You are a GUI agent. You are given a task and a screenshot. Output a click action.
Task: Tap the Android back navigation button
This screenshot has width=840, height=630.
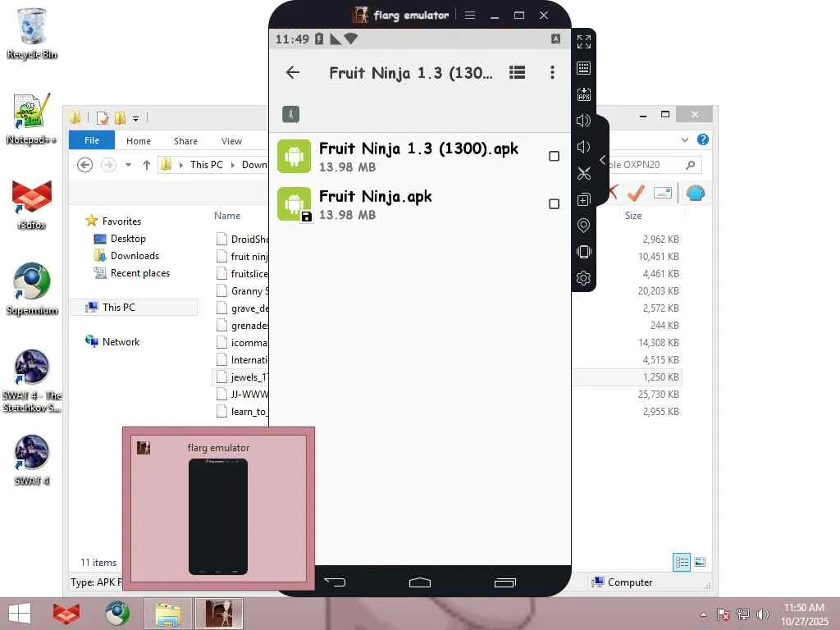pyautogui.click(x=335, y=582)
